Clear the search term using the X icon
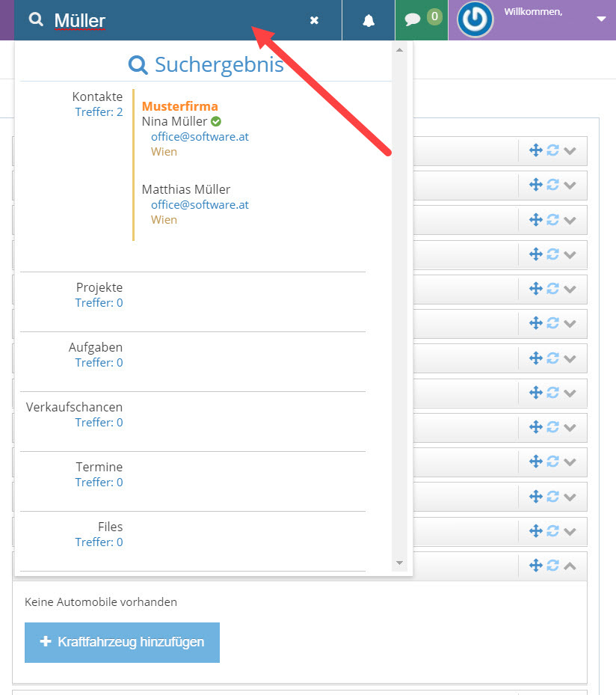This screenshot has width=616, height=695. tap(313, 20)
